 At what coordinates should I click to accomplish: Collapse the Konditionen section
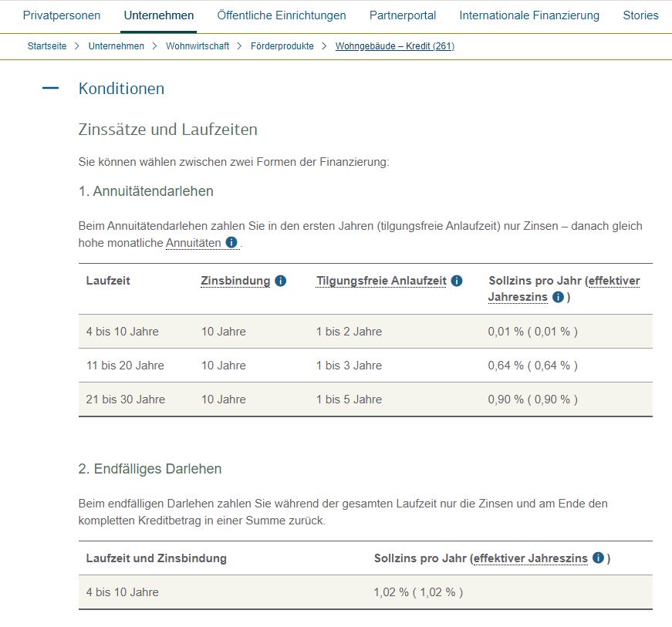point(51,89)
